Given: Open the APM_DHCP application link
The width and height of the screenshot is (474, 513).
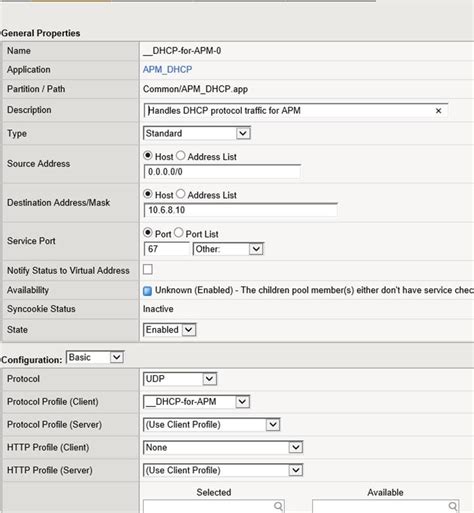Looking at the screenshot, I should coord(167,70).
